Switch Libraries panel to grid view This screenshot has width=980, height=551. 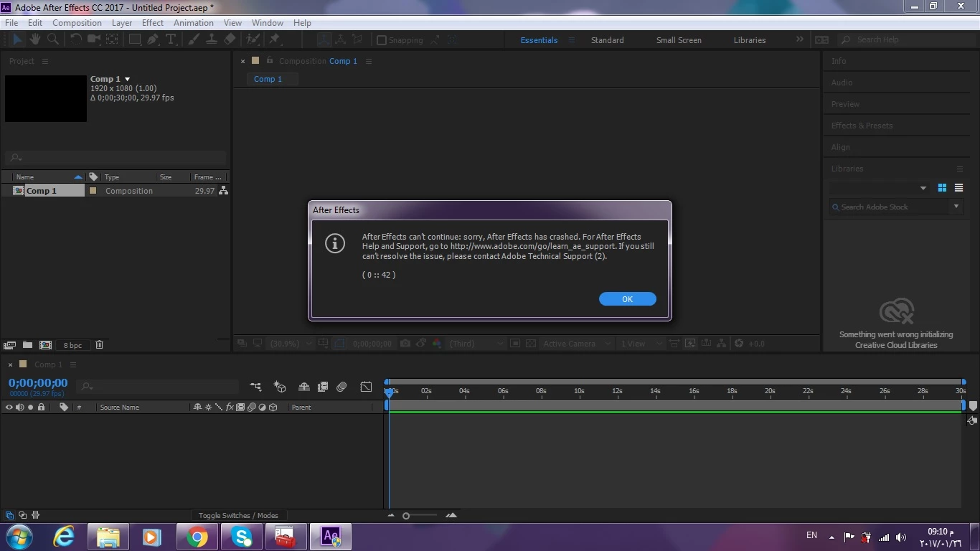click(x=942, y=188)
